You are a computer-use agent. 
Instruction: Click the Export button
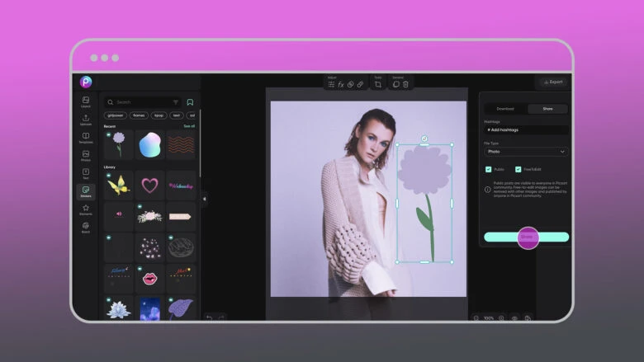[552, 82]
